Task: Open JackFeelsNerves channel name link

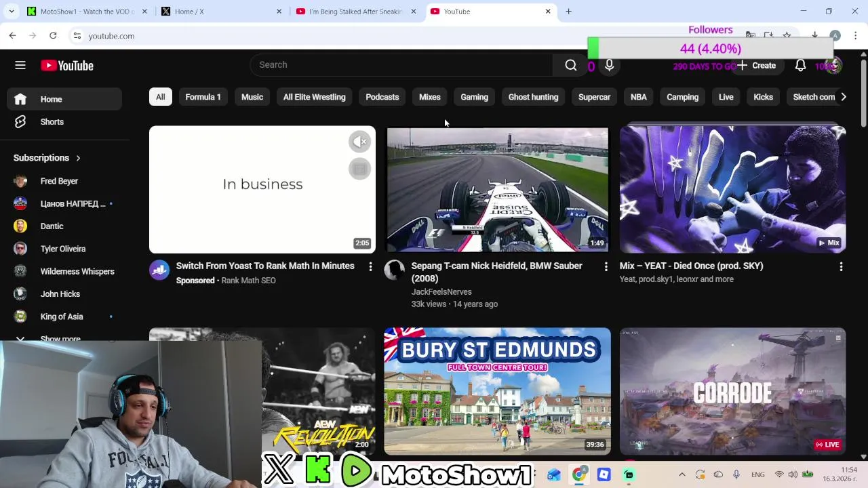Action: coord(441,292)
